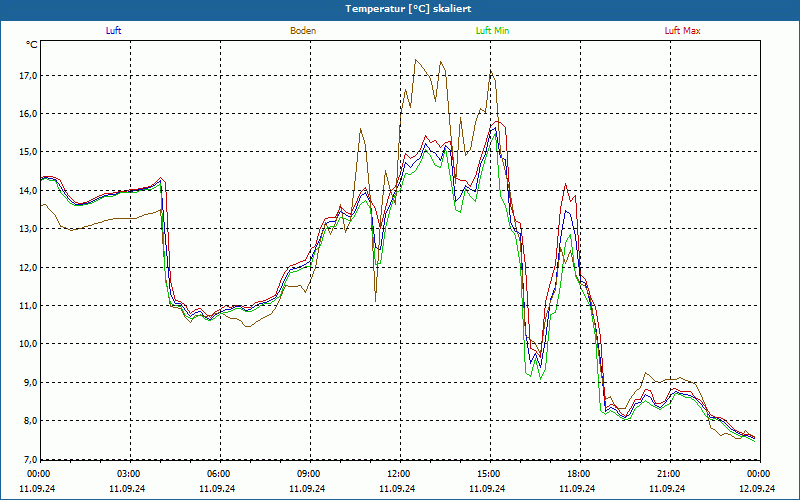Click the 'Luft Min' legend label
This screenshot has height=500, width=800.
(492, 31)
